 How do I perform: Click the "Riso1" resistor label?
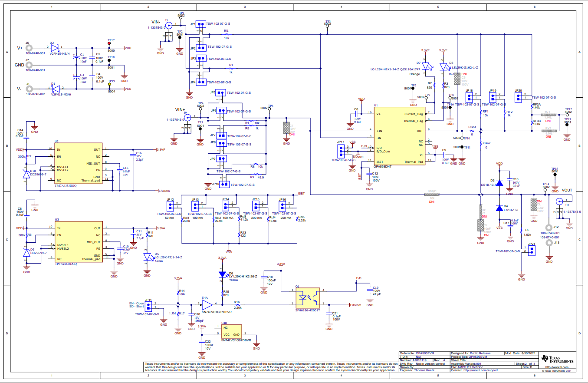tap(473, 127)
